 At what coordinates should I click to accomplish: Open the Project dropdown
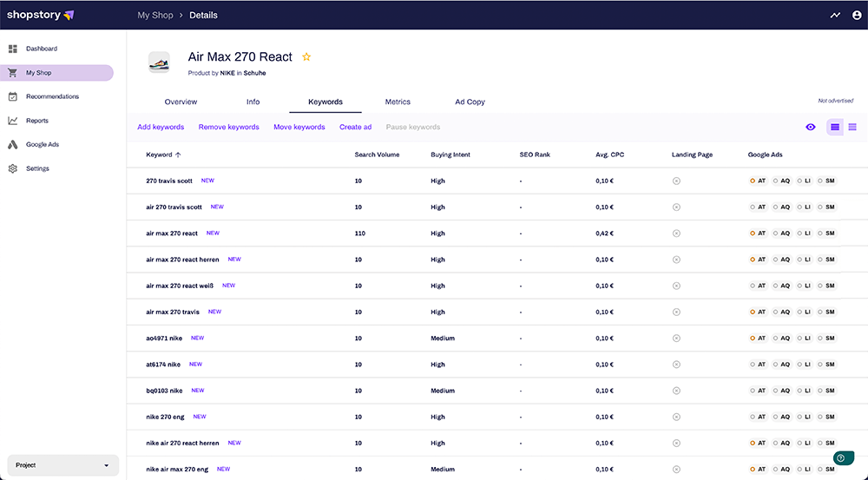(x=62, y=465)
